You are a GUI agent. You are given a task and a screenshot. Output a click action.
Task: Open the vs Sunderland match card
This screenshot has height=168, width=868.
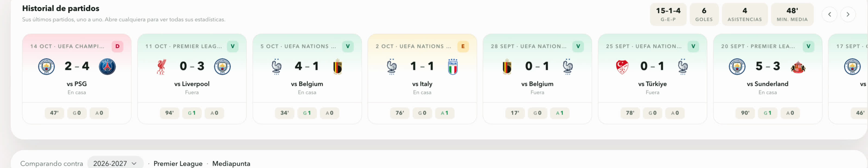[768, 79]
